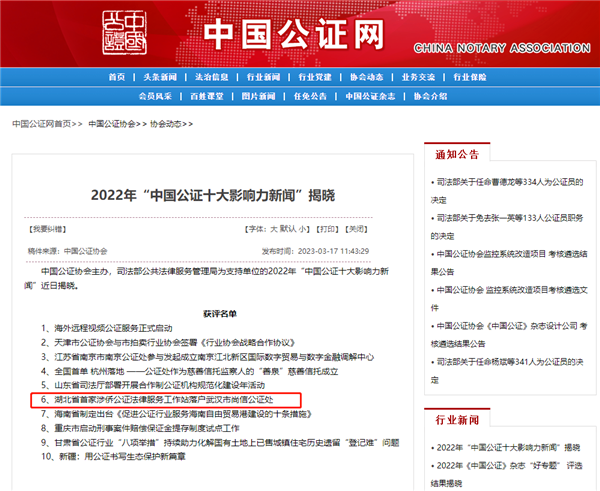The height and width of the screenshot is (491, 600).
Task: Click list item 3 about 南京公证处
Action: coord(207,357)
